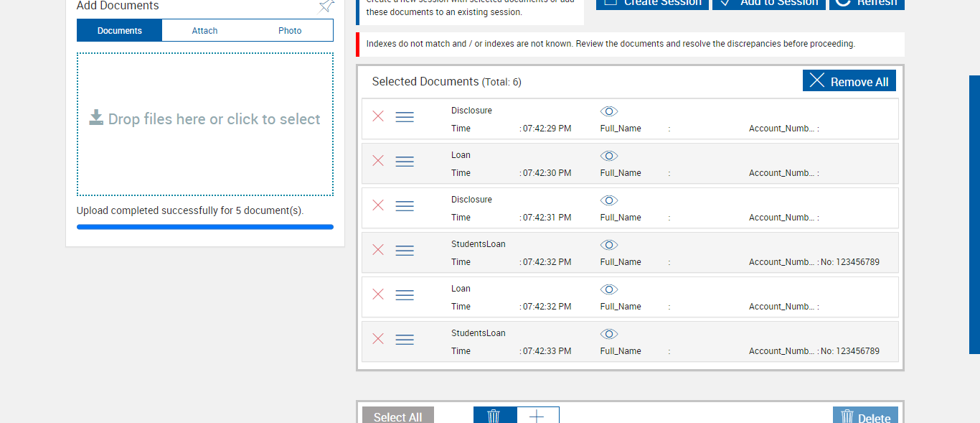Remove the first Disclosure document with red X
Screen dimensions: 980x423
[378, 116]
